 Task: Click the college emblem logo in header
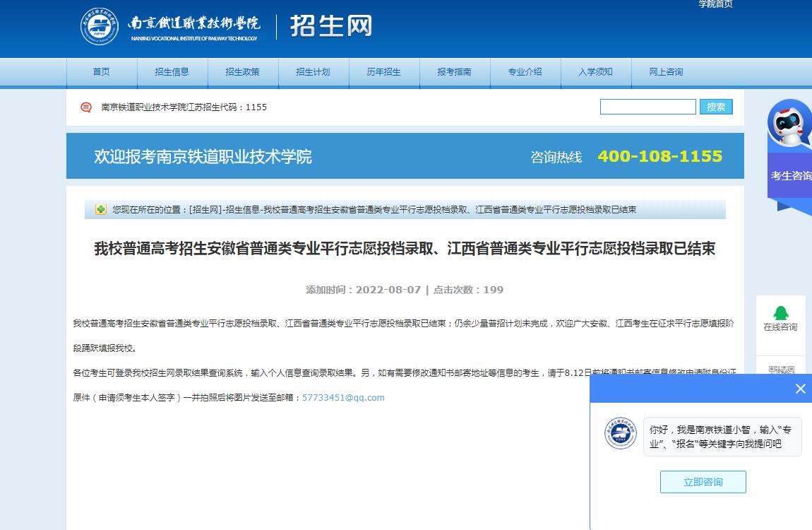[100, 26]
